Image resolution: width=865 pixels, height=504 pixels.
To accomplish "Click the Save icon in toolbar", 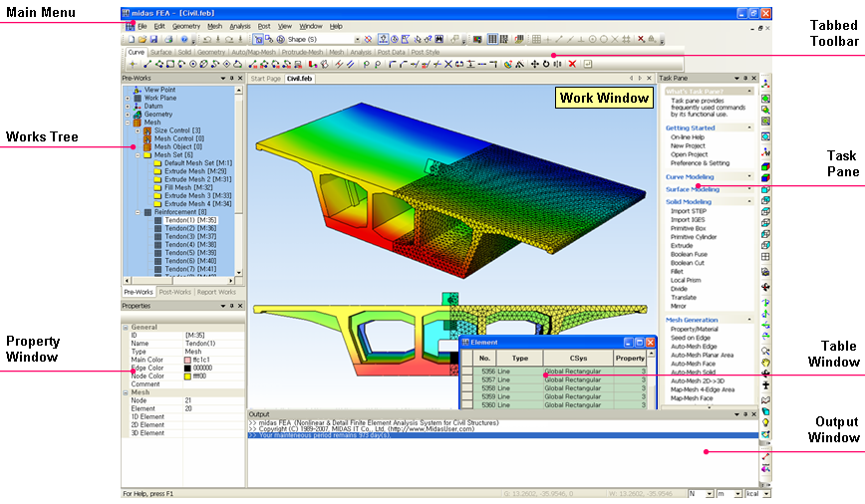I will tap(151, 39).
